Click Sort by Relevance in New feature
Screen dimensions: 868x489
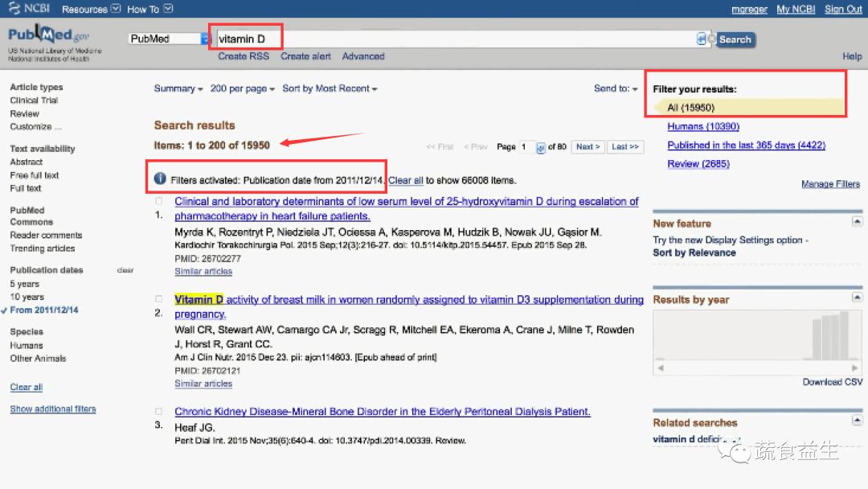point(694,253)
